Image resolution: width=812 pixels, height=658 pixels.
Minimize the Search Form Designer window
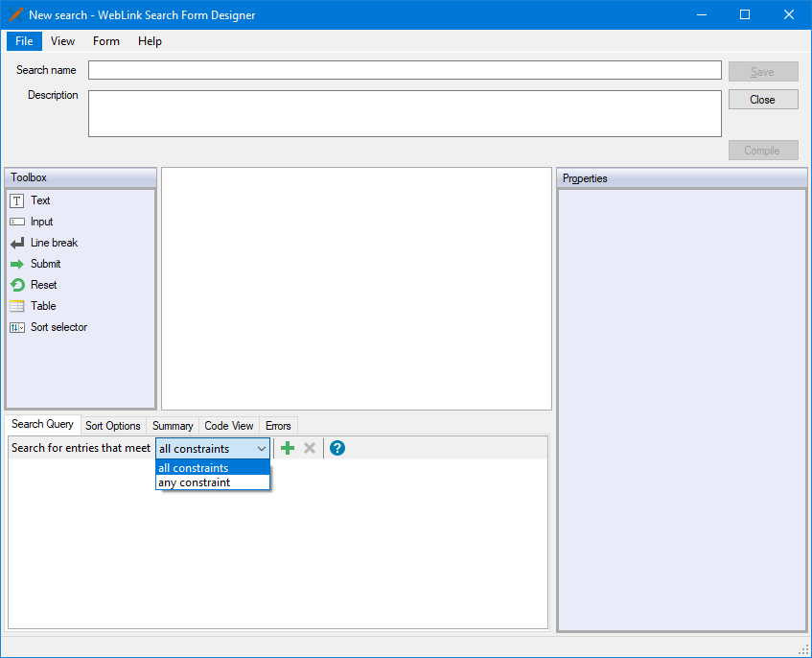click(x=702, y=14)
